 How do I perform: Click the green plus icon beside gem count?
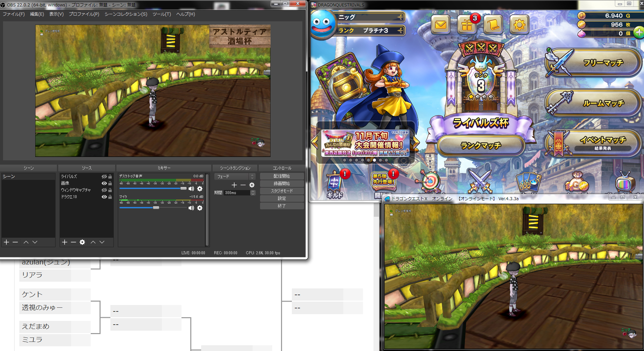639,33
